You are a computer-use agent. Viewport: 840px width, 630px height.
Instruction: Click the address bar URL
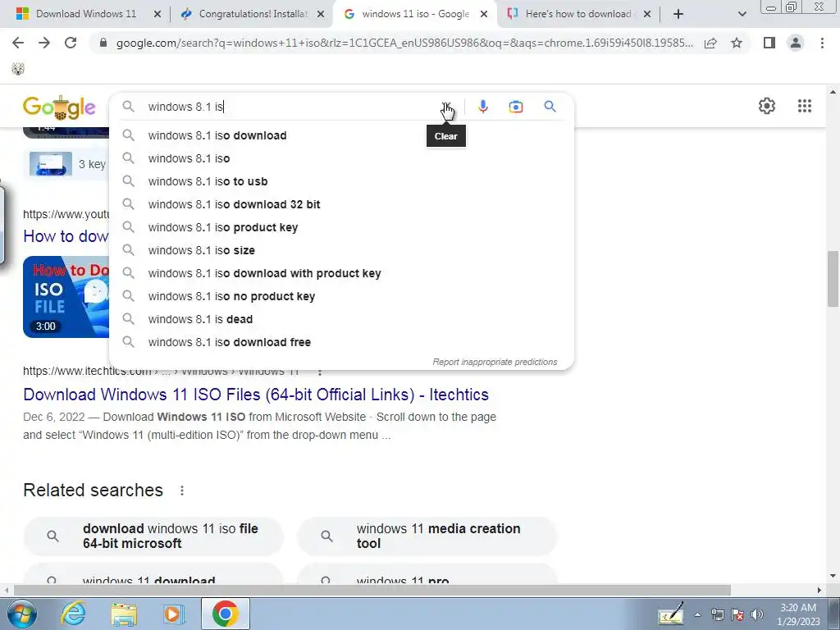point(404,43)
